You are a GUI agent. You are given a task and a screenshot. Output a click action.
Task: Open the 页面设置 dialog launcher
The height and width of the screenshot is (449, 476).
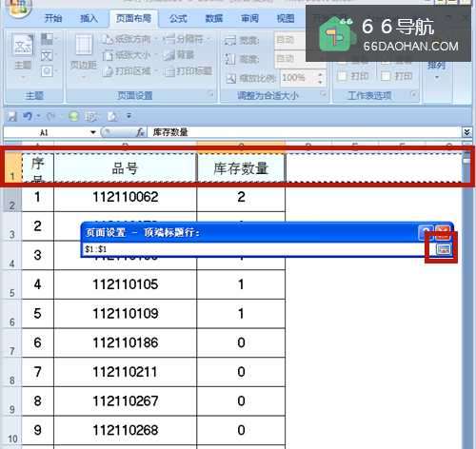(x=210, y=94)
